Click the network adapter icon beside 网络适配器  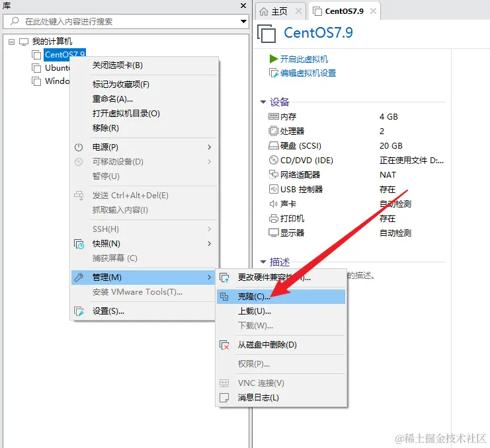point(274,174)
